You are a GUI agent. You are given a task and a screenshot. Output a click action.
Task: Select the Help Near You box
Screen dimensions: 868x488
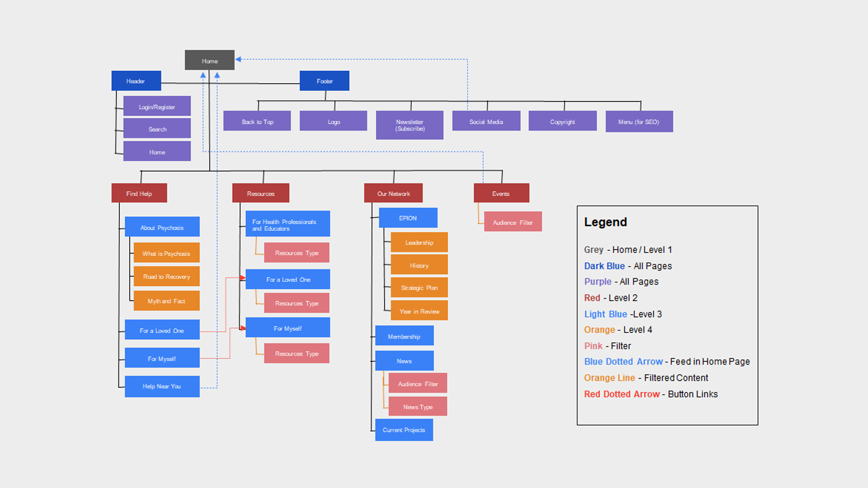(162, 386)
